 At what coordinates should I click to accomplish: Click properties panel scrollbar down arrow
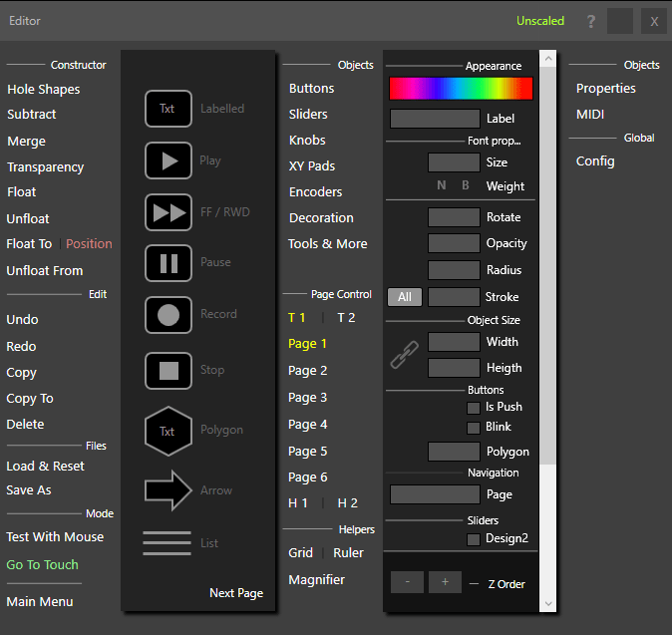tap(548, 603)
